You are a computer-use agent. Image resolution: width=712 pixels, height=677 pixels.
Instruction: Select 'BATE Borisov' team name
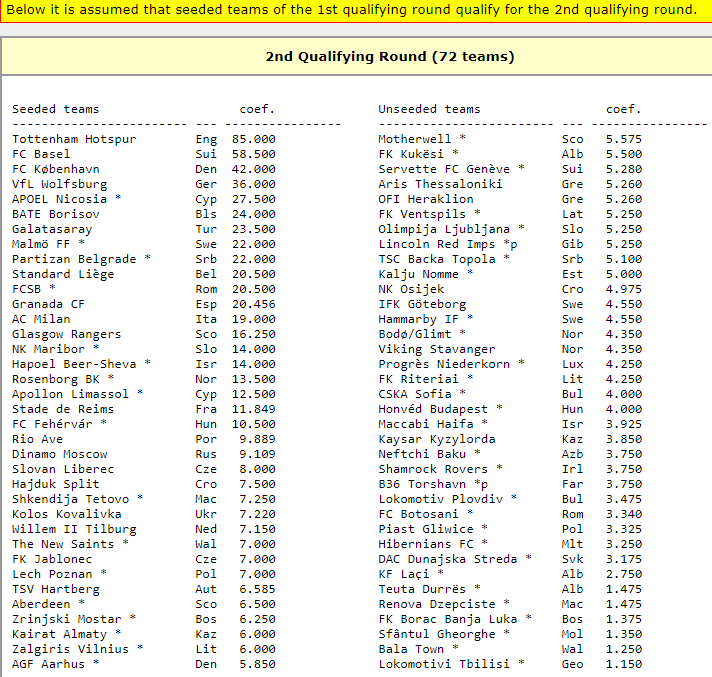point(56,214)
